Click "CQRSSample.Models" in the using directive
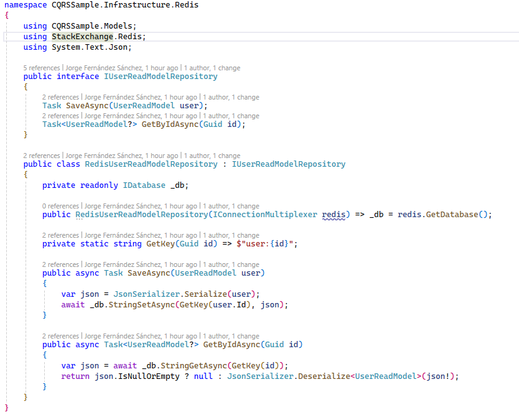This screenshot has width=519, height=420. point(91,26)
